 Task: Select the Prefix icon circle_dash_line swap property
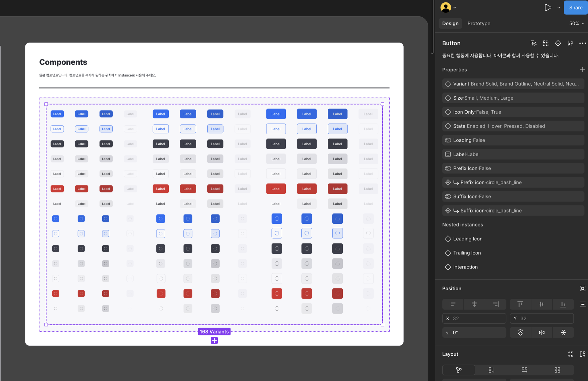point(513,182)
